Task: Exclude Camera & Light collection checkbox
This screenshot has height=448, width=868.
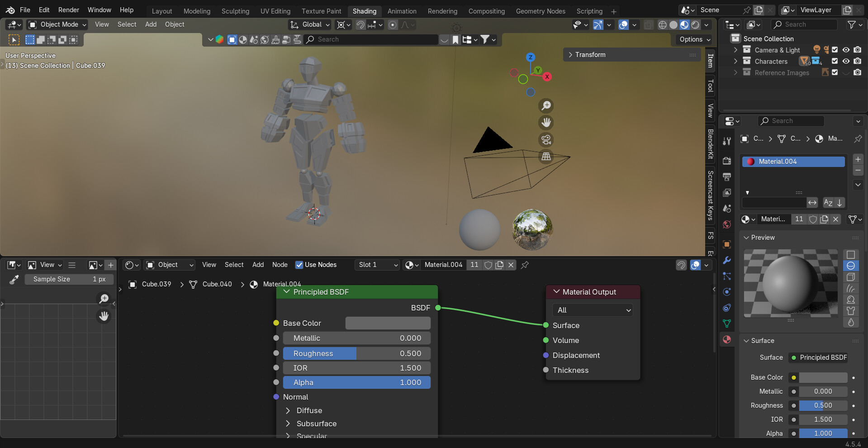Action: (835, 50)
